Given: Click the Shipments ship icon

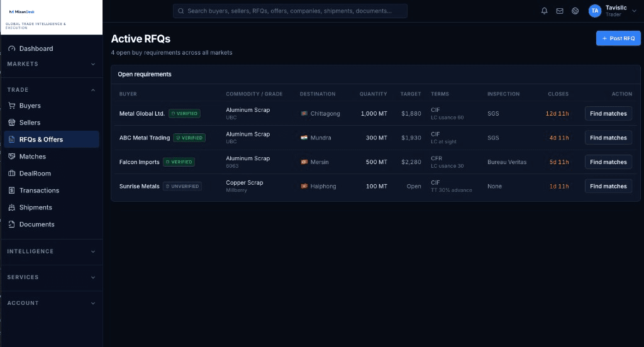Looking at the screenshot, I should pyautogui.click(x=11, y=207).
